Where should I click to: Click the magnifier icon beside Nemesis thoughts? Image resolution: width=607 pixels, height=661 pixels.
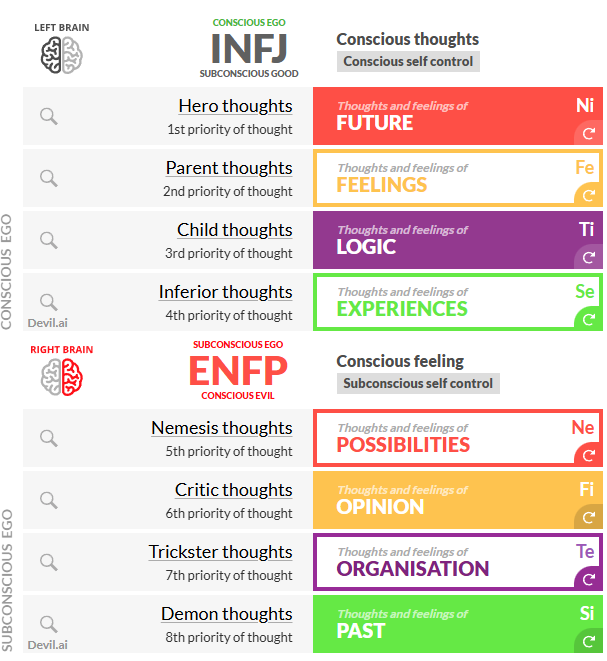pyautogui.click(x=49, y=438)
